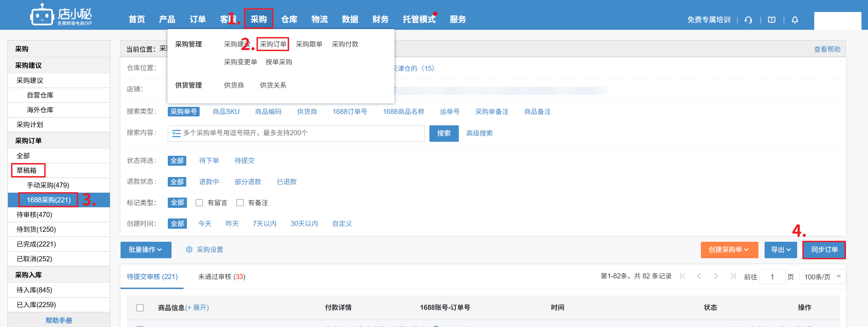Open the 创建采购单 dropdown

729,250
